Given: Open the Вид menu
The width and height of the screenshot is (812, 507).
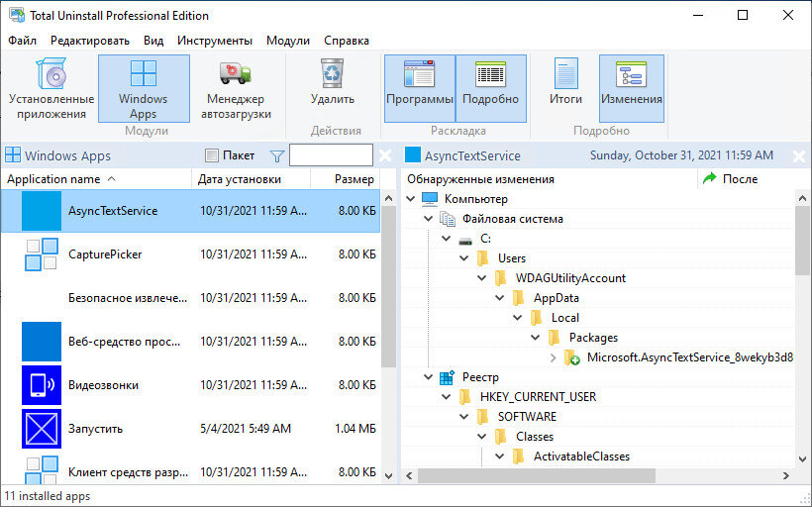Looking at the screenshot, I should (x=153, y=41).
